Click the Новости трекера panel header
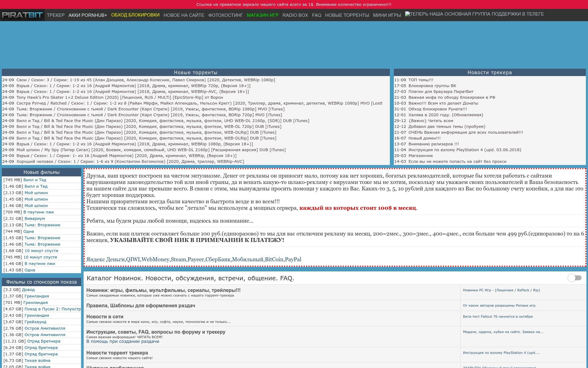 pos(490,72)
